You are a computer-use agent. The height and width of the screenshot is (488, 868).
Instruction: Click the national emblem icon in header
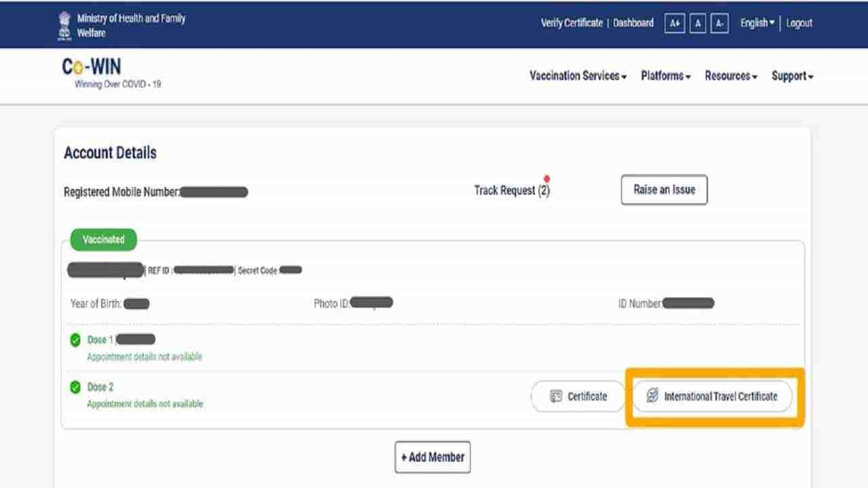pos(64,25)
